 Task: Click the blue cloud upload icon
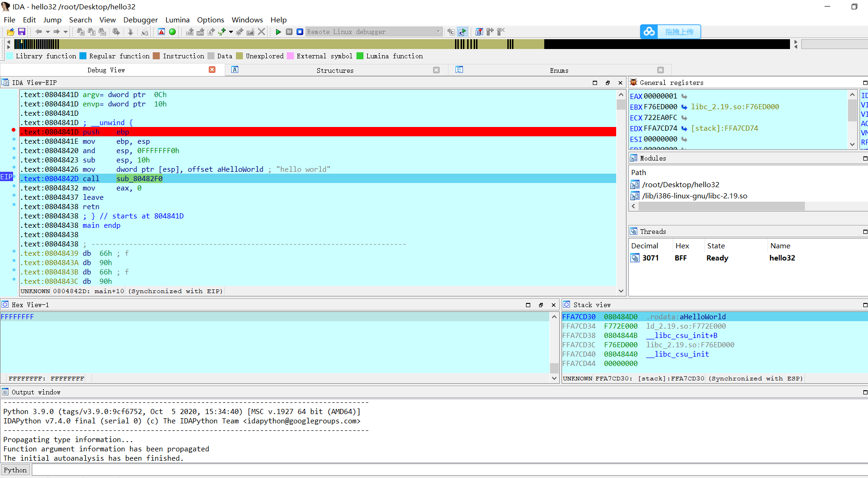pyautogui.click(x=649, y=32)
